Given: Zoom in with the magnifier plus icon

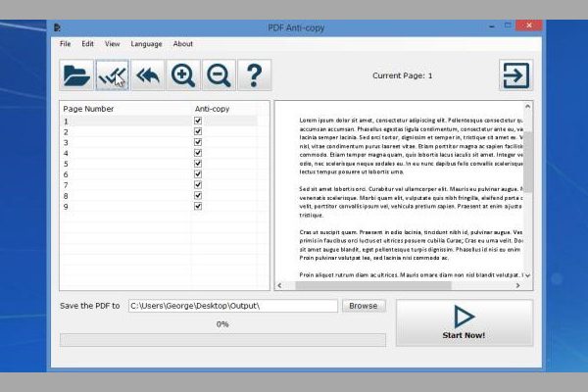Looking at the screenshot, I should click(182, 74).
